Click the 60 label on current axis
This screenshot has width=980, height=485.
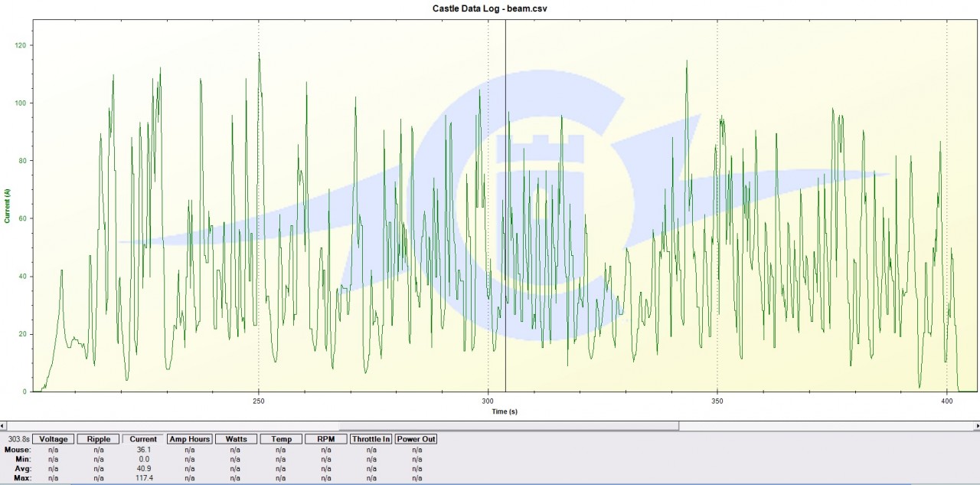click(x=22, y=218)
